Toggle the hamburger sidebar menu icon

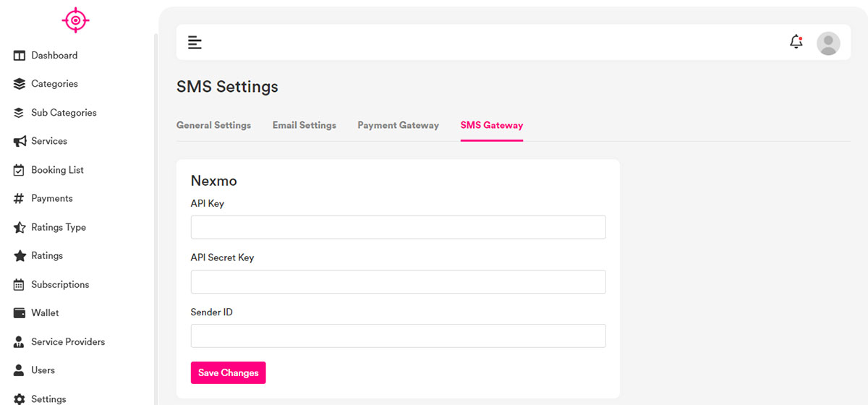(195, 43)
